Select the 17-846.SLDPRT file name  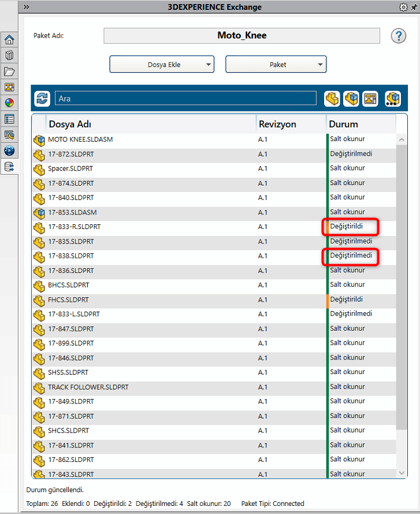pos(70,358)
